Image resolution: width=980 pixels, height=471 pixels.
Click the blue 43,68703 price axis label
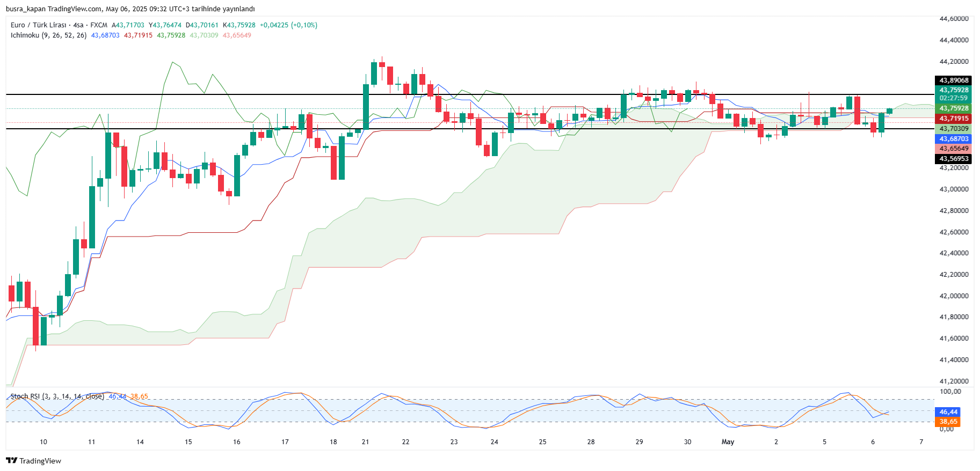coord(954,139)
